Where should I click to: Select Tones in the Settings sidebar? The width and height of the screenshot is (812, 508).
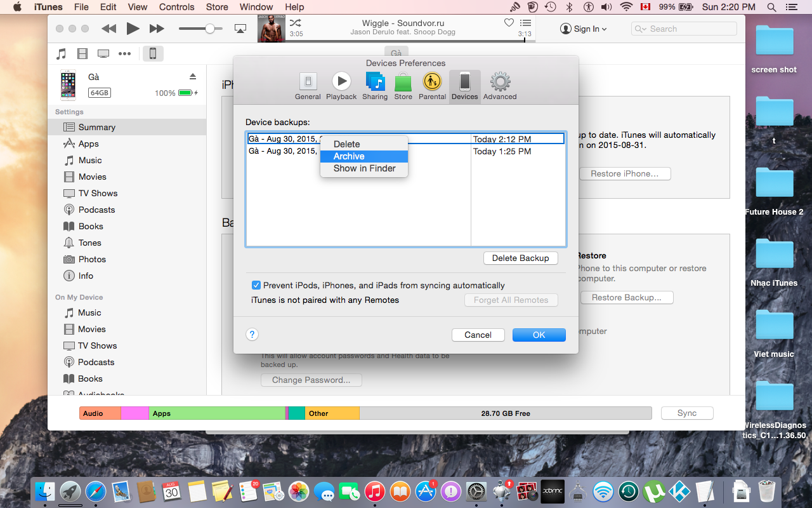click(x=127, y=243)
